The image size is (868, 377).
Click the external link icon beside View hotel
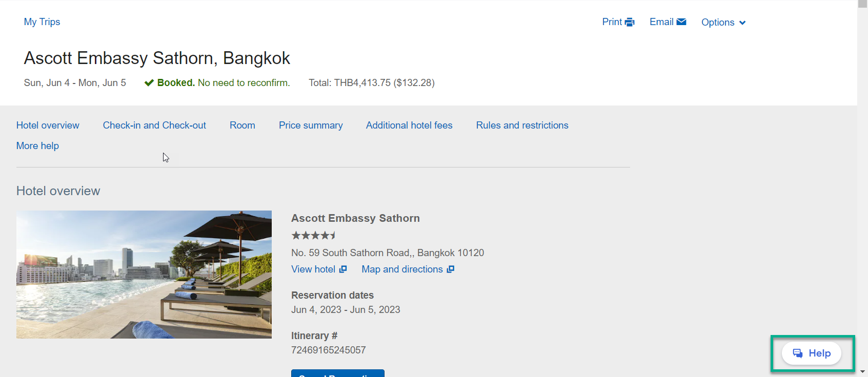point(343,269)
